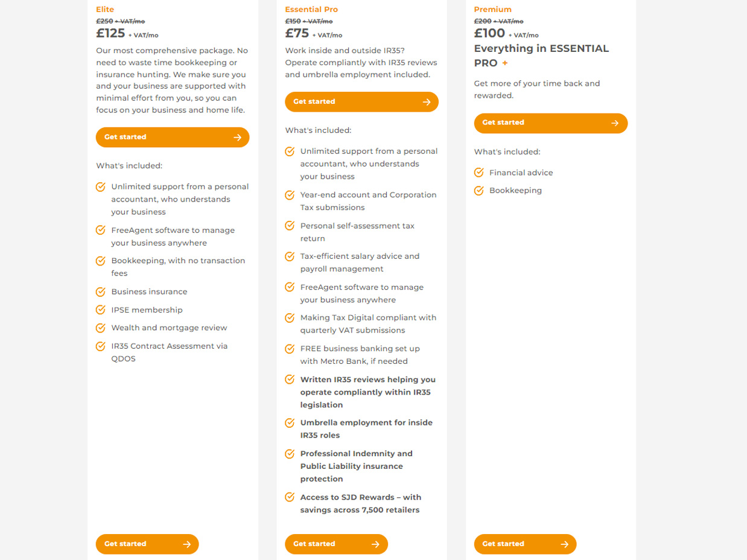Click the checkmark icon beside IPSE membership
Image resolution: width=747 pixels, height=560 pixels.
[101, 310]
